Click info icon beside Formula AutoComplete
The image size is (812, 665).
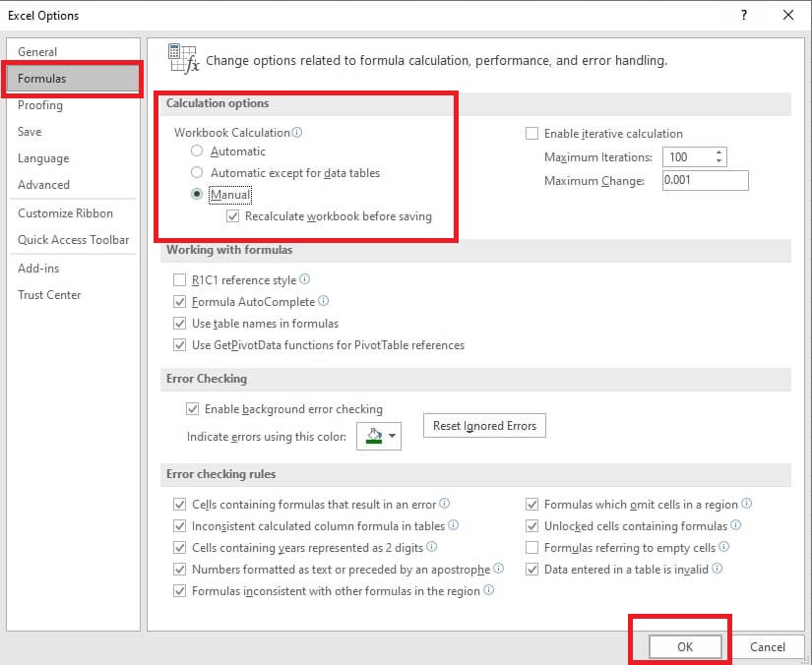click(x=323, y=301)
